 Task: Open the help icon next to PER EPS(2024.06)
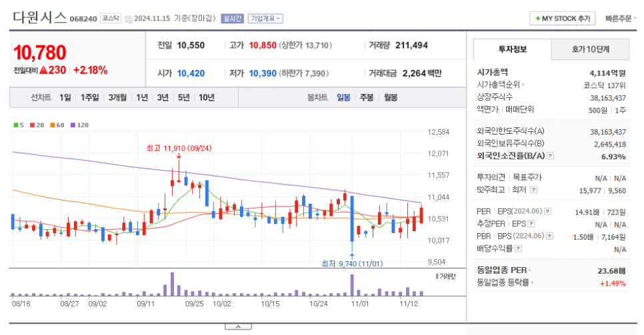[548, 212]
